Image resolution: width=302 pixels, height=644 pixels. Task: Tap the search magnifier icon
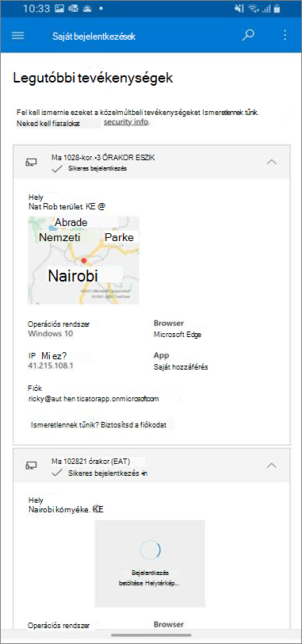pos(248,35)
